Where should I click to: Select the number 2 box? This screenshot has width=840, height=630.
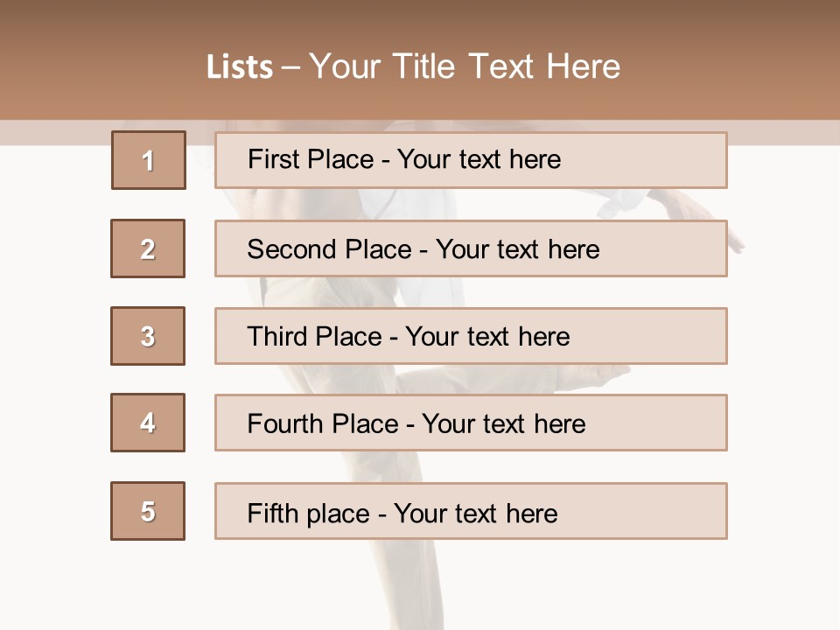[148, 248]
